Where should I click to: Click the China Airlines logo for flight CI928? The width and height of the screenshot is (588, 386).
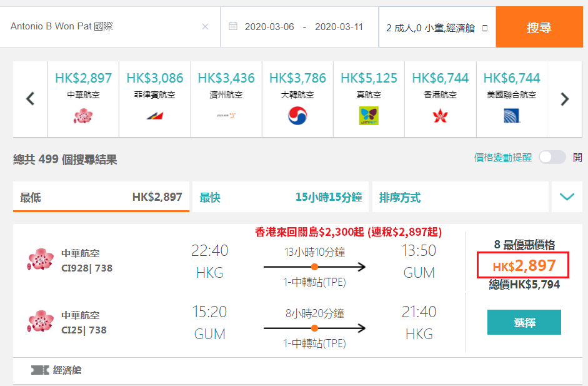41,259
